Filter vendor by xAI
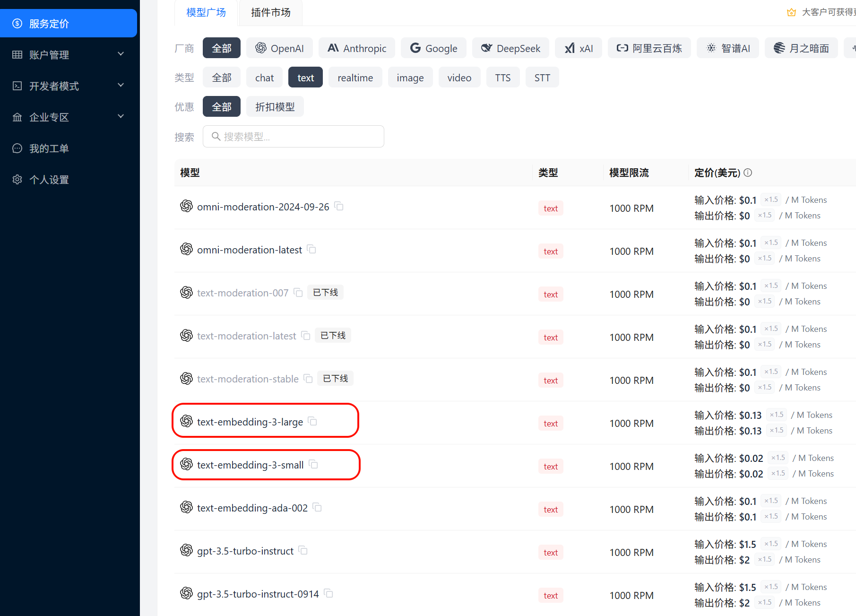The width and height of the screenshot is (856, 616). (x=579, y=48)
